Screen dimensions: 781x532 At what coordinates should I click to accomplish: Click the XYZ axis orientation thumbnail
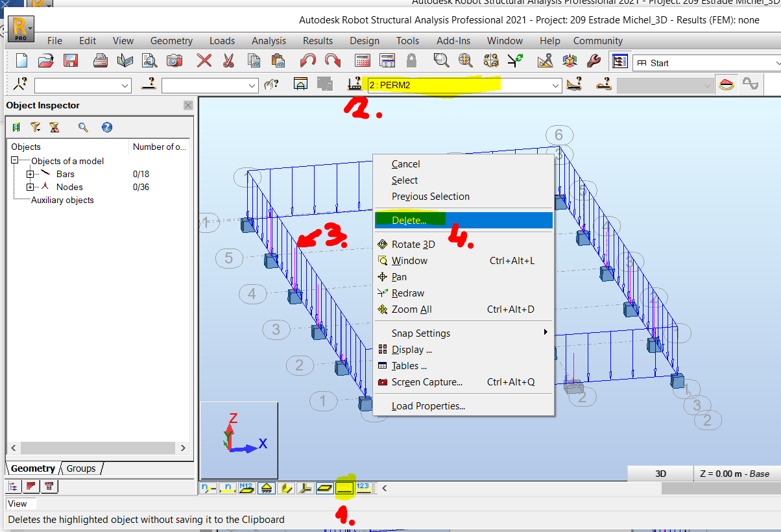[x=239, y=441]
